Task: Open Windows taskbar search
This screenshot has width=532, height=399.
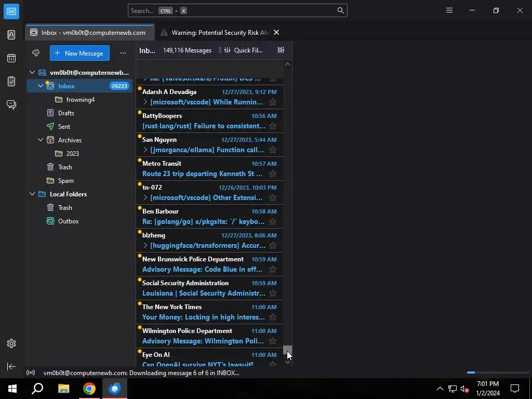Action: (37, 389)
